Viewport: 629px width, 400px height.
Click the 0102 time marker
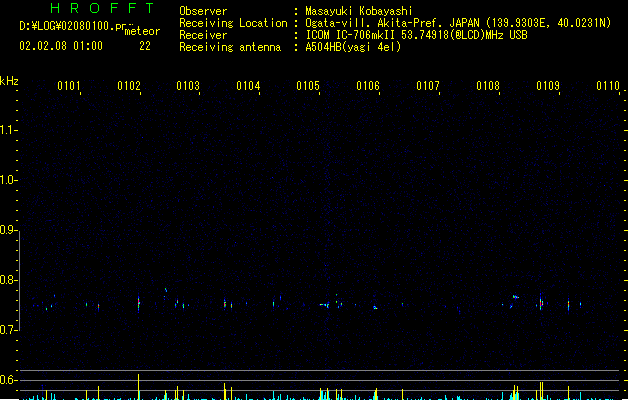click(x=129, y=85)
